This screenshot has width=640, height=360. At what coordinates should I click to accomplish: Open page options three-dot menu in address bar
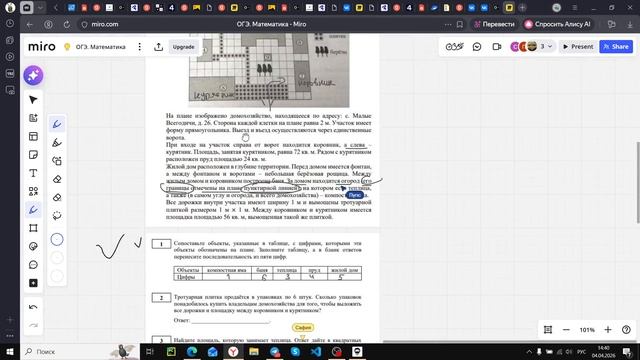click(x=448, y=24)
